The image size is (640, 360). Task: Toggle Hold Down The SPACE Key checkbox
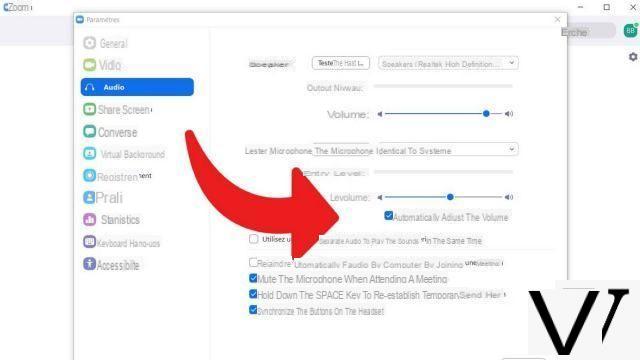coord(253,294)
